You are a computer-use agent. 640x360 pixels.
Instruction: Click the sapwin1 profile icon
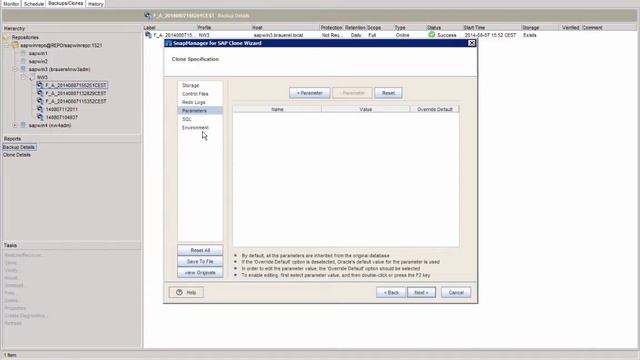point(23,53)
